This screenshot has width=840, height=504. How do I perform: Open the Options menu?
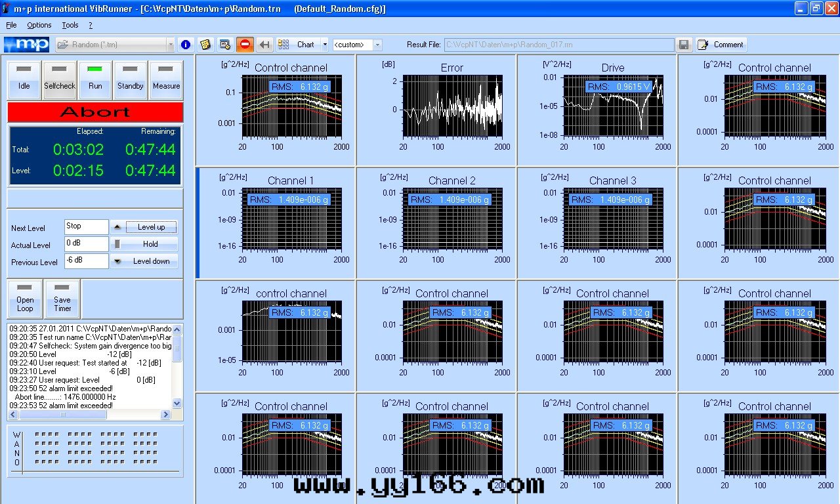[x=39, y=25]
